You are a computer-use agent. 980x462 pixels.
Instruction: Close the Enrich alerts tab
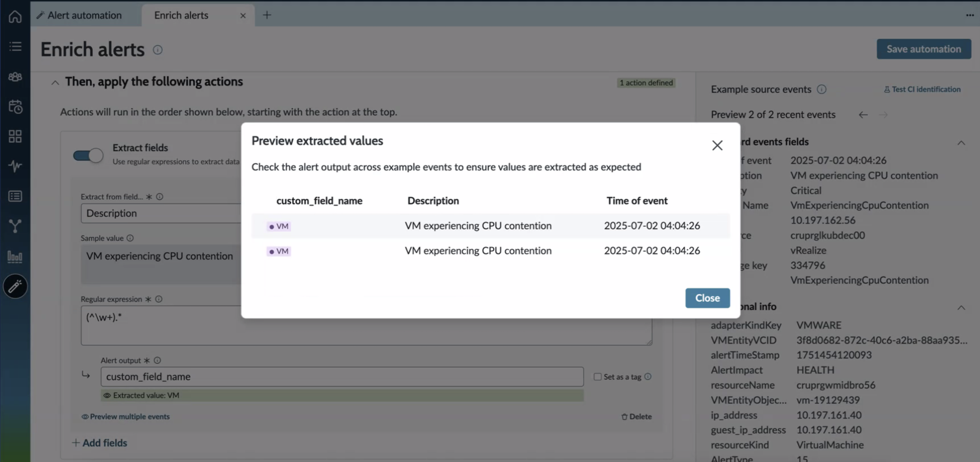(243, 15)
